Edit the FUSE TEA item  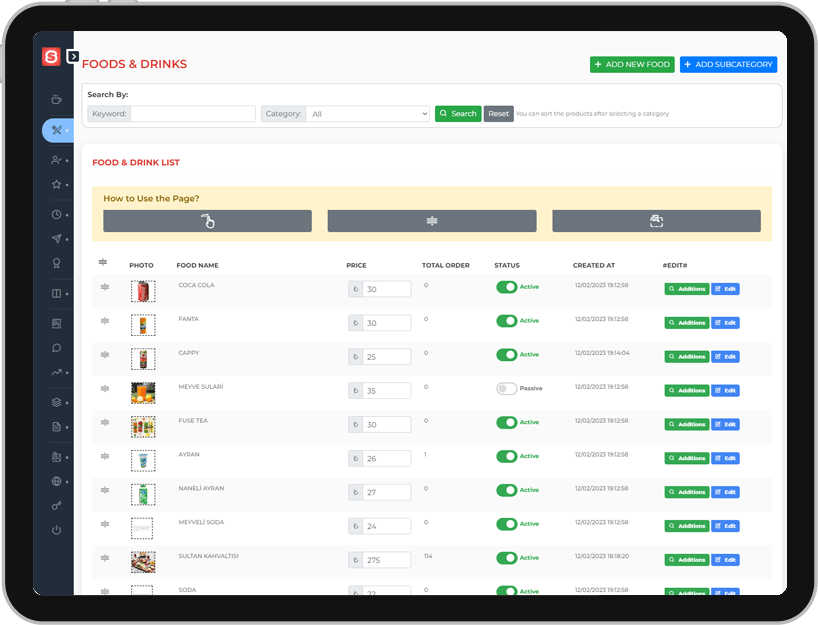tap(725, 425)
